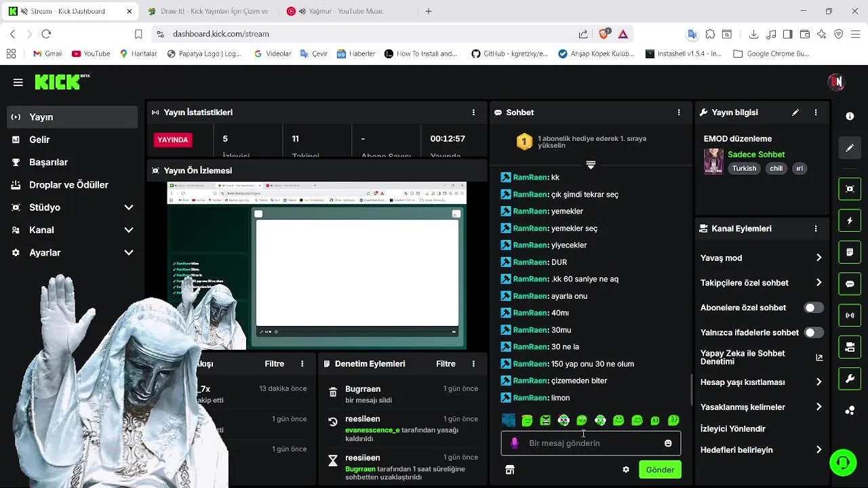The height and width of the screenshot is (488, 868).
Task: Open a new browser tab
Action: click(428, 12)
